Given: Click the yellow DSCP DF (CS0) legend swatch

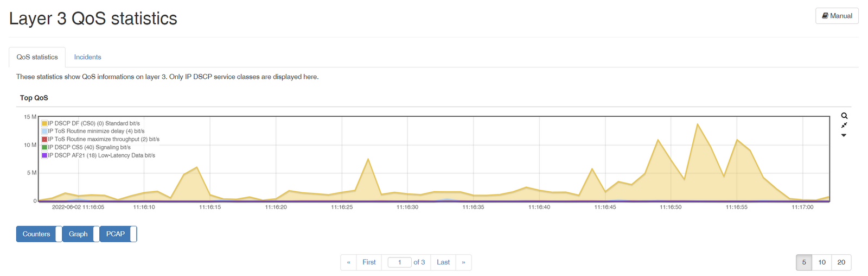Looking at the screenshot, I should (44, 123).
